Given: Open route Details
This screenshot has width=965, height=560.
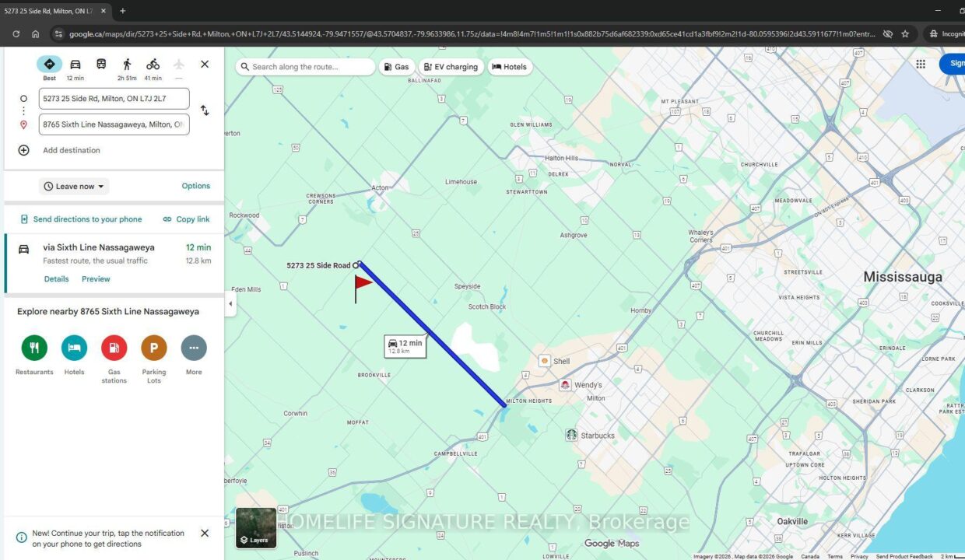Looking at the screenshot, I should tap(56, 279).
